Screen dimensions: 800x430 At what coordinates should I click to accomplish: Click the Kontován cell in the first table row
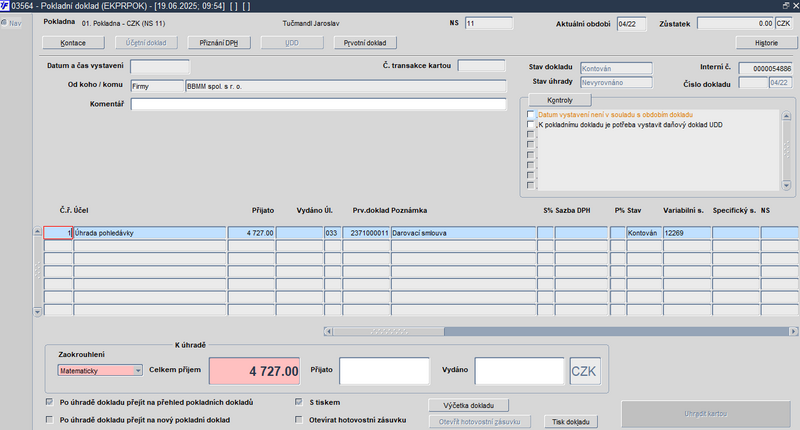(644, 233)
